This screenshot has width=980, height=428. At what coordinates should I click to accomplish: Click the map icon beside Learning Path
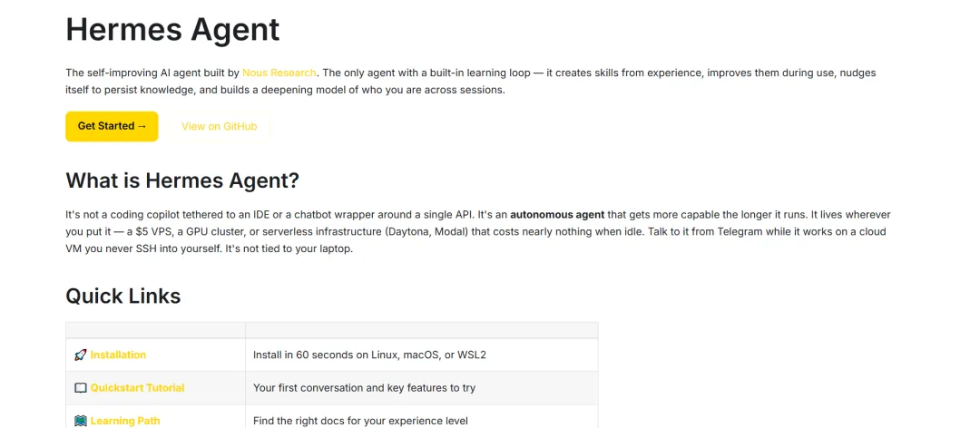[x=80, y=421]
